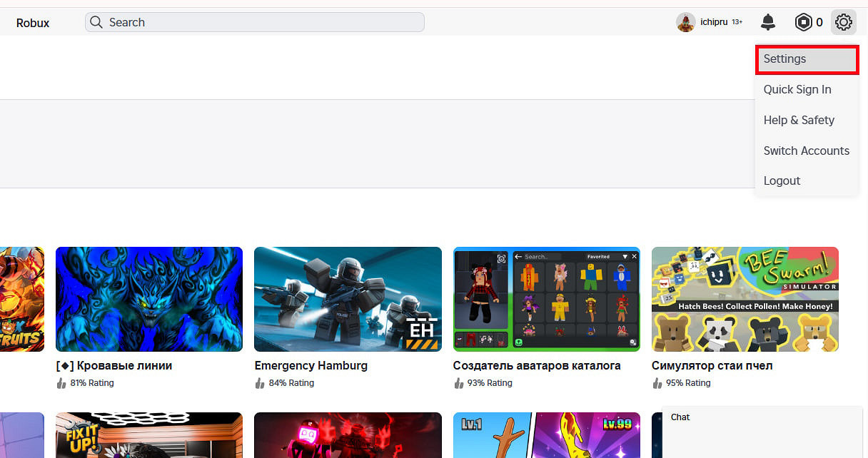Open the blue demon Кровавые линии thumbnail
Viewport: 868px width, 458px height.
tap(148, 299)
